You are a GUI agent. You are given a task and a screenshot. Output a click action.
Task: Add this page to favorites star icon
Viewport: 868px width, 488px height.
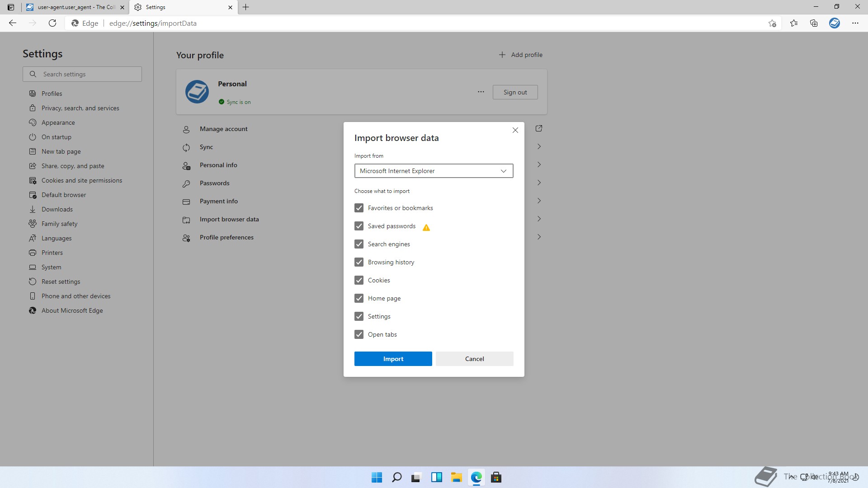tap(772, 23)
